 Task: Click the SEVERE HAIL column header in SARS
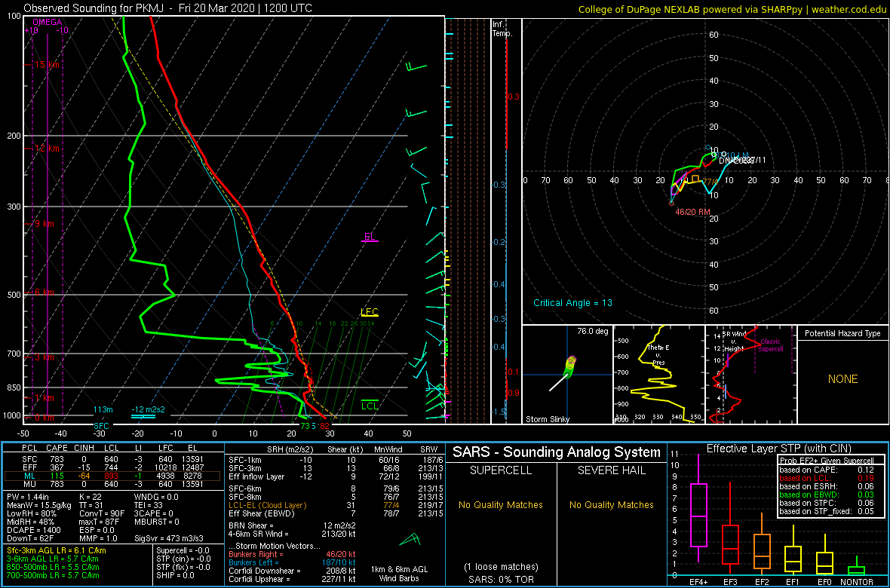(x=612, y=470)
